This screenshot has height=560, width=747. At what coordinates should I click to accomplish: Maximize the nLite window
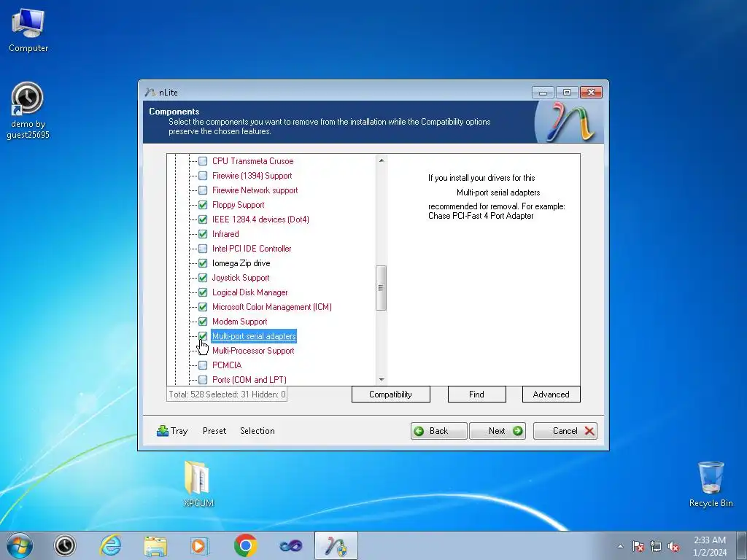click(567, 92)
